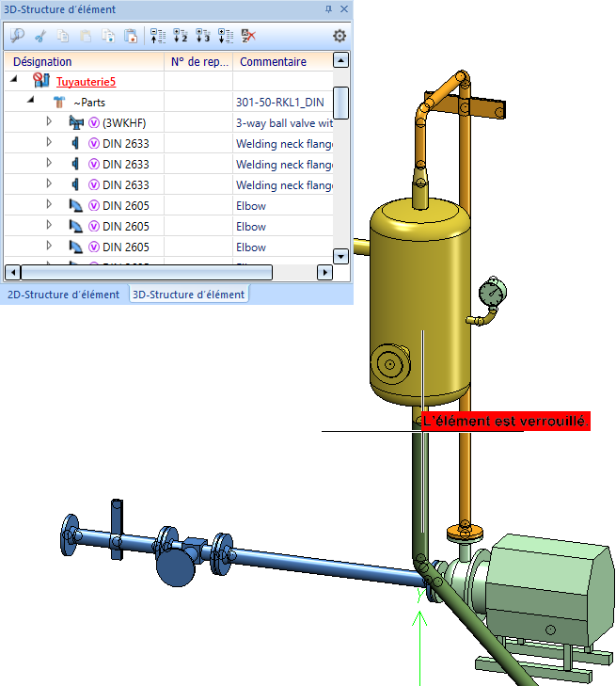
Task: Expand the (3WKHF) tree node
Action: (49, 121)
